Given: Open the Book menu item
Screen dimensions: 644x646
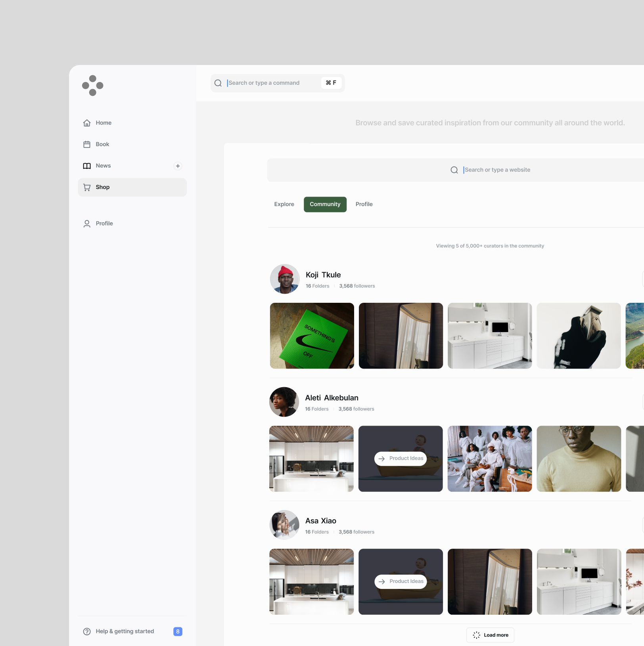Looking at the screenshot, I should click(x=132, y=144).
